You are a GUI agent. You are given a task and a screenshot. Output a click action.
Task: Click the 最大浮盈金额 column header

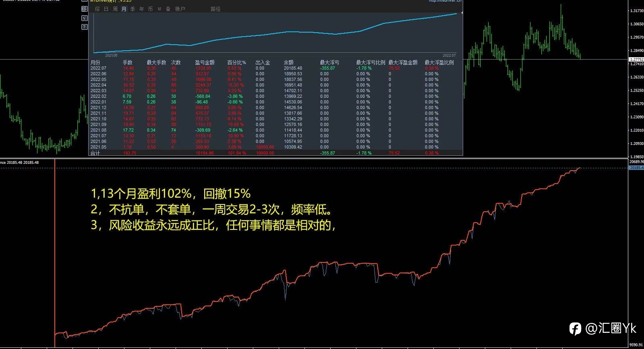click(x=403, y=62)
